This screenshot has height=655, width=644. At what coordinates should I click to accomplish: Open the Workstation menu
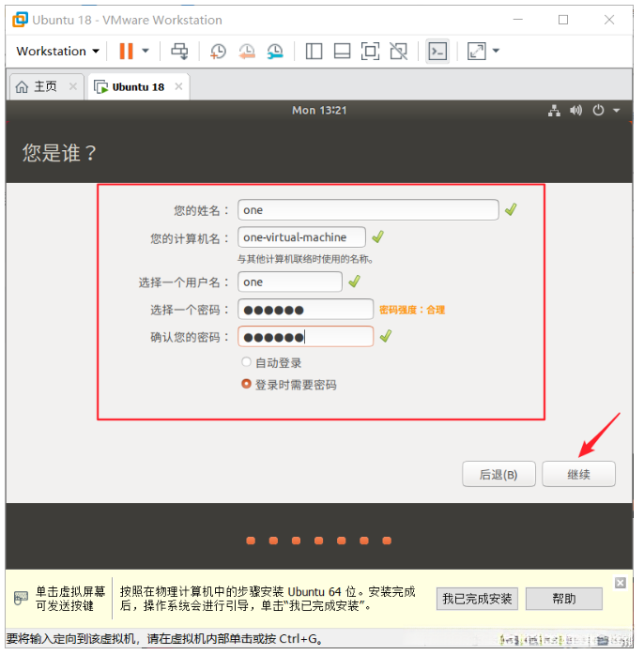57,51
